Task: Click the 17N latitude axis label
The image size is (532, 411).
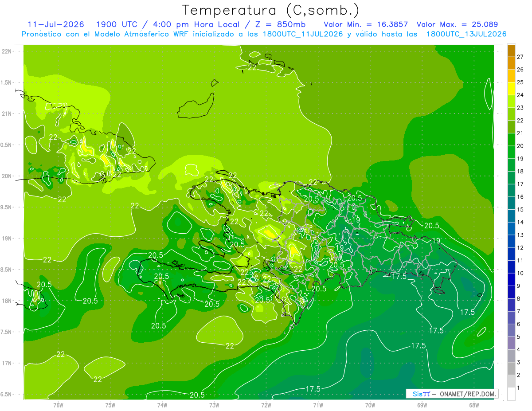Action: tap(6, 363)
